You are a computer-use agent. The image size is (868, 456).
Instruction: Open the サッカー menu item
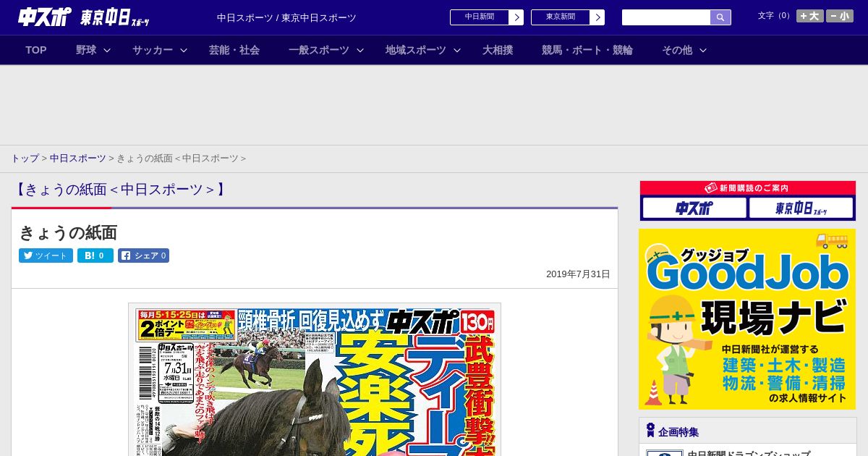tap(153, 50)
